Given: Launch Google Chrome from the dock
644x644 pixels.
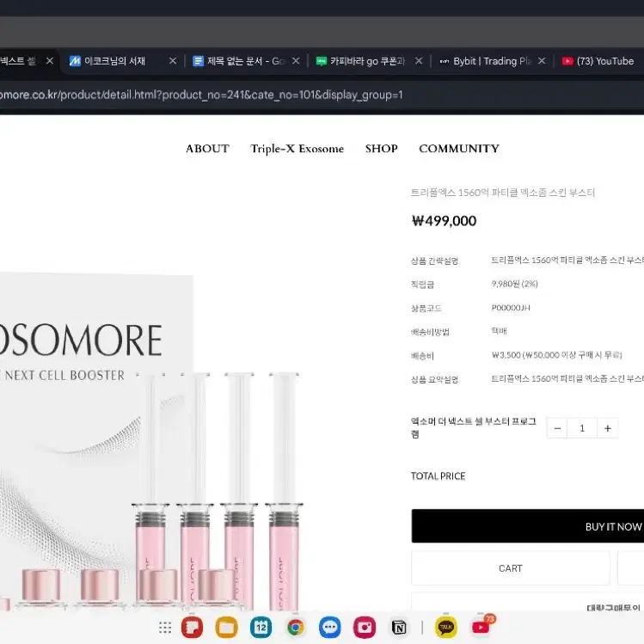Looking at the screenshot, I should coord(296,627).
